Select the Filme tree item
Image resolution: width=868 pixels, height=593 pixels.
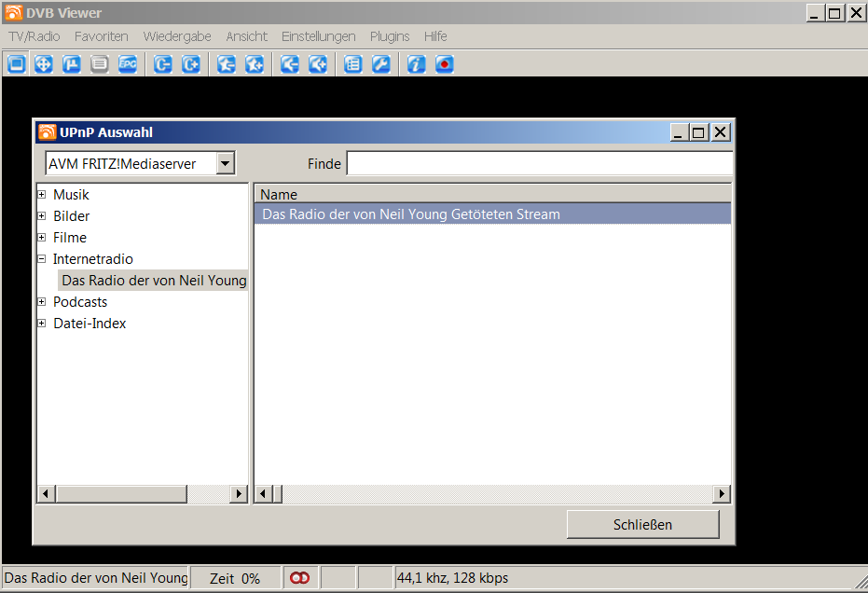(70, 238)
